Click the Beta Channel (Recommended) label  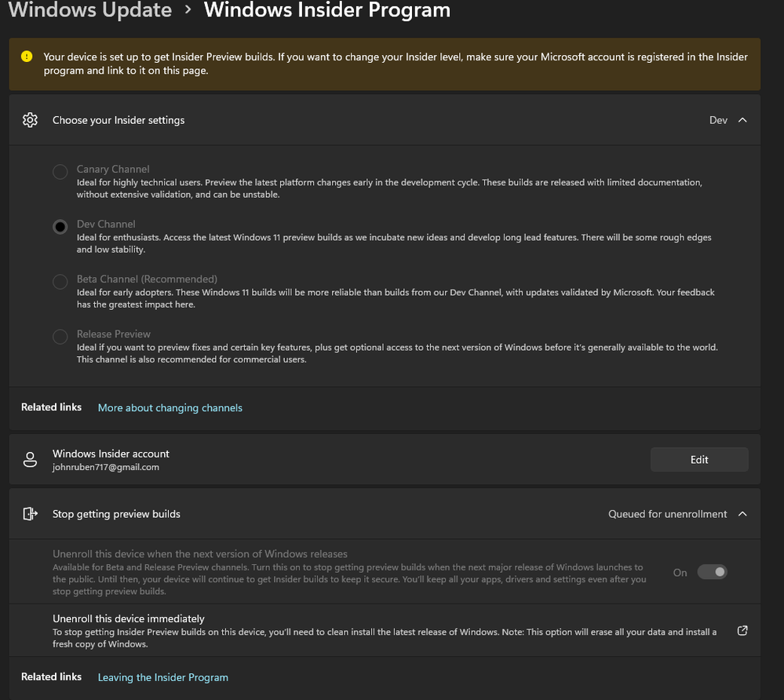[x=147, y=279]
